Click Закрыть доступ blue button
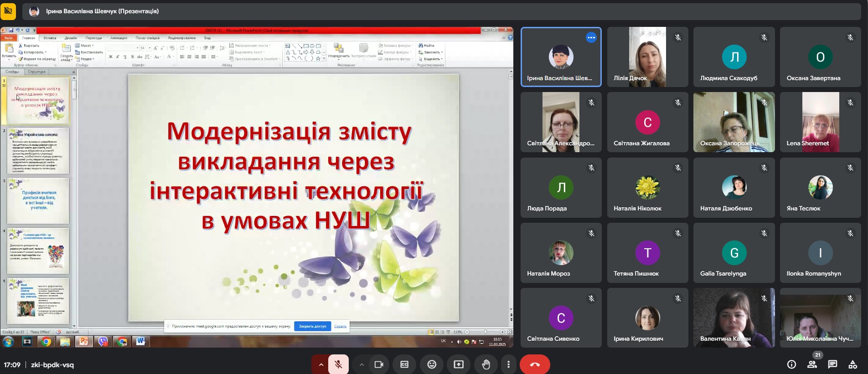The width and height of the screenshot is (868, 374). tap(312, 326)
